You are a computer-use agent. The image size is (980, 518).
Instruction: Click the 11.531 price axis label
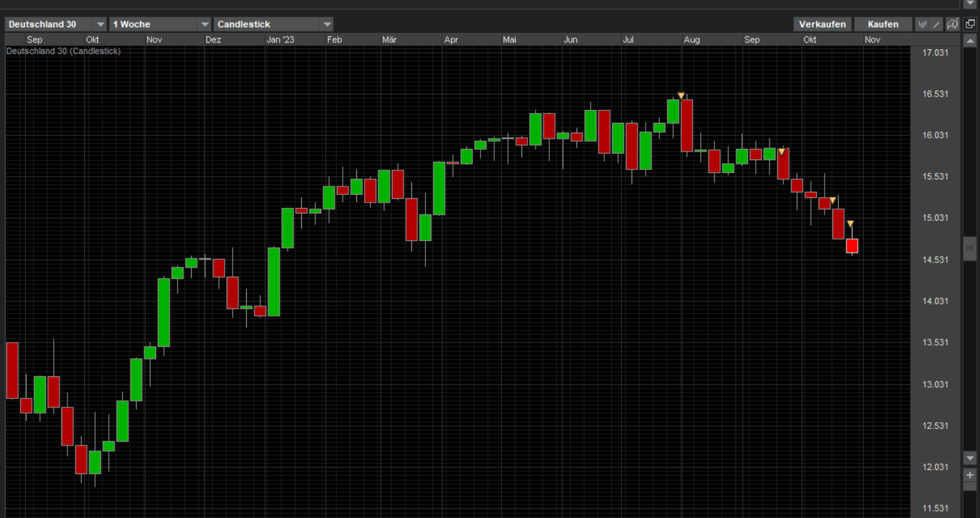coord(935,508)
